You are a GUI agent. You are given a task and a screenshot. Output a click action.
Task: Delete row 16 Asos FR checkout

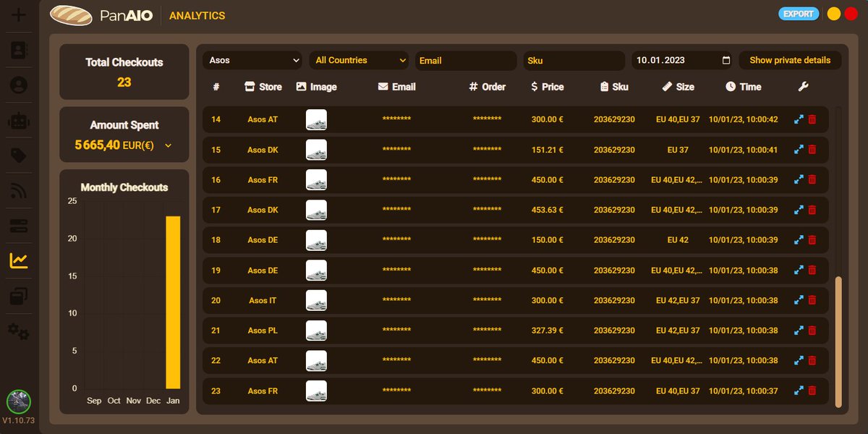click(812, 180)
